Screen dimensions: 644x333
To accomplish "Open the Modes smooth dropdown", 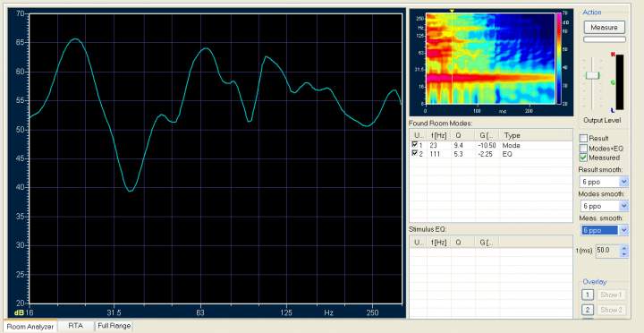I will pos(624,206).
